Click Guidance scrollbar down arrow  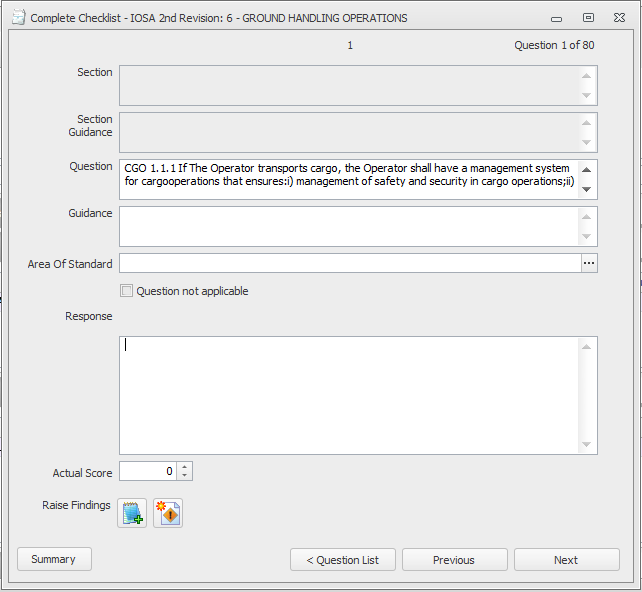[586, 236]
